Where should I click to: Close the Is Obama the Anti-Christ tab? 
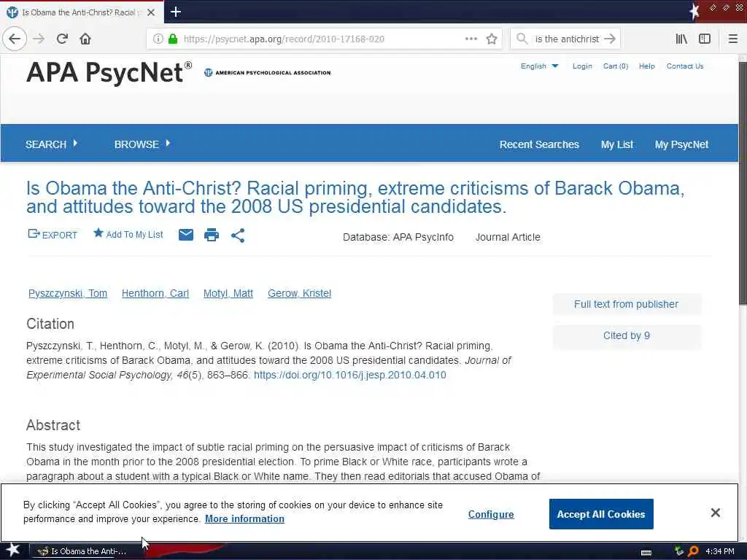pyautogui.click(x=151, y=12)
